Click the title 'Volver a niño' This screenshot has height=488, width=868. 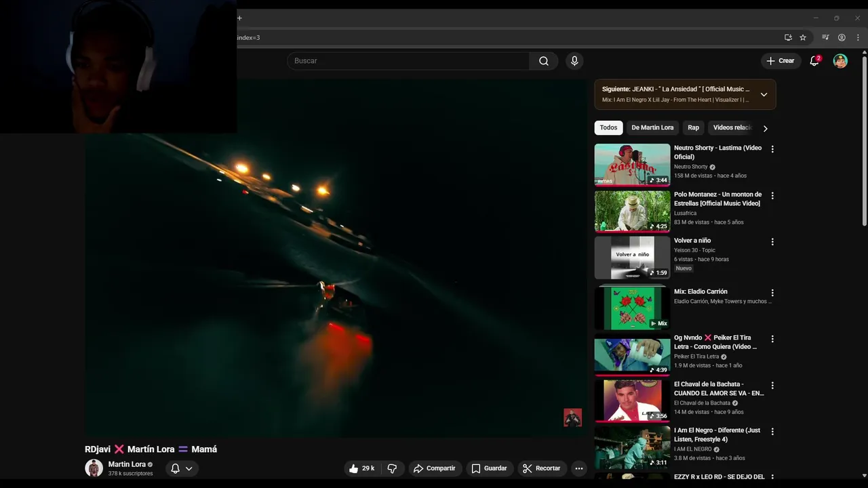(692, 241)
